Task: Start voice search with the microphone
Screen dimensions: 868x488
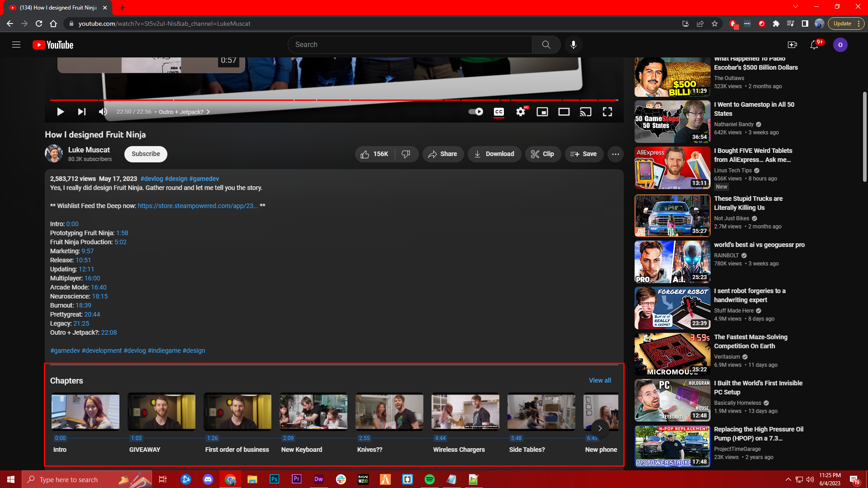Action: pyautogui.click(x=573, y=45)
